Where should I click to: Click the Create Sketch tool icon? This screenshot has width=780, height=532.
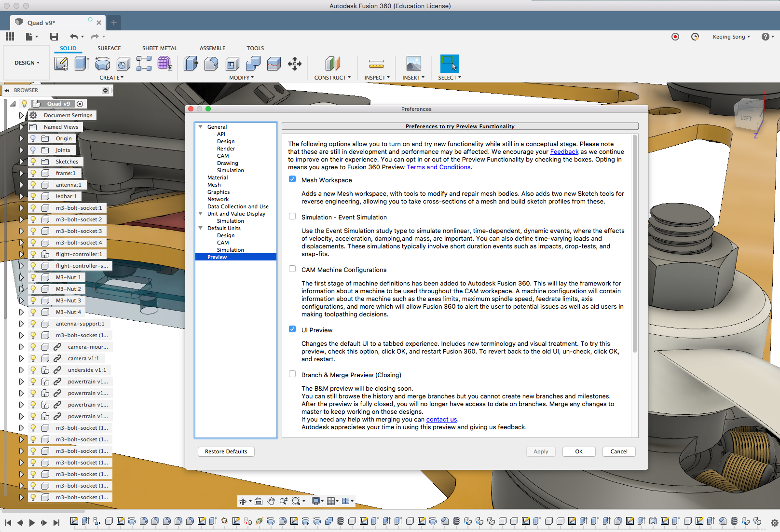pyautogui.click(x=61, y=64)
